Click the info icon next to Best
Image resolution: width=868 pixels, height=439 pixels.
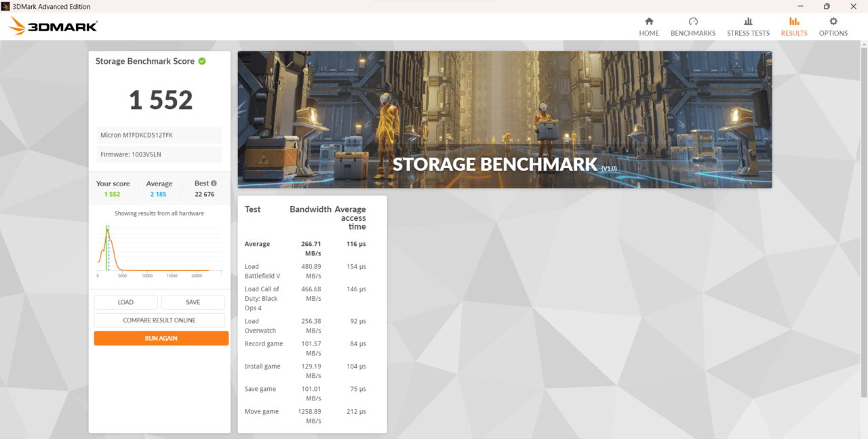click(214, 184)
